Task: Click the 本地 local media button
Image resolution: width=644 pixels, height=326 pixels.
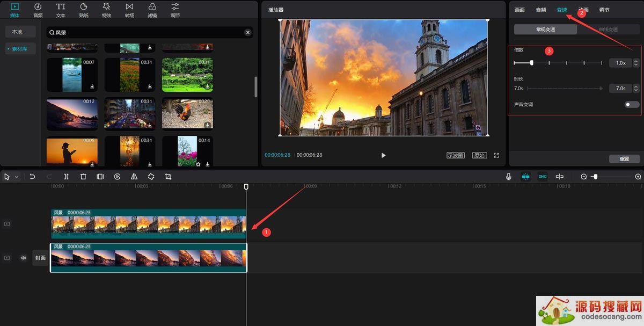Action: [17, 32]
